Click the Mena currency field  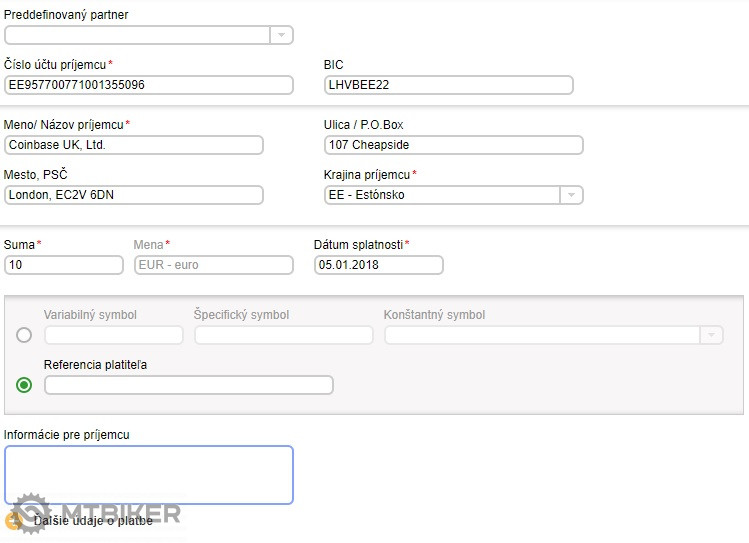(x=214, y=265)
